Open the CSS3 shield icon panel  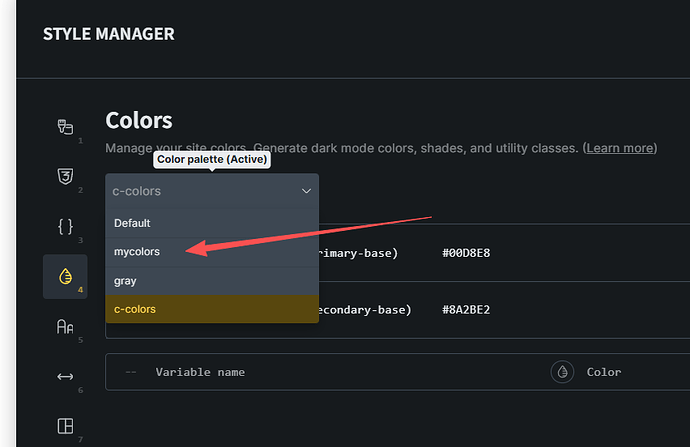64,177
